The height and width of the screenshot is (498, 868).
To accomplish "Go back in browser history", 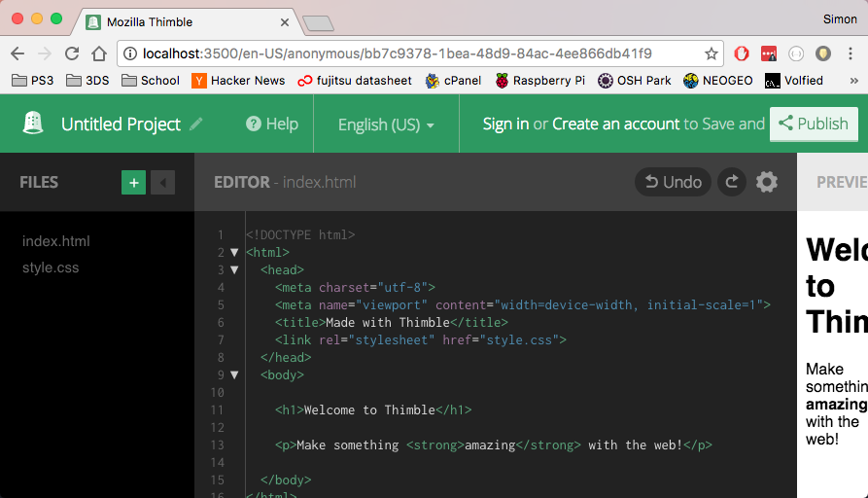I will pos(17,53).
